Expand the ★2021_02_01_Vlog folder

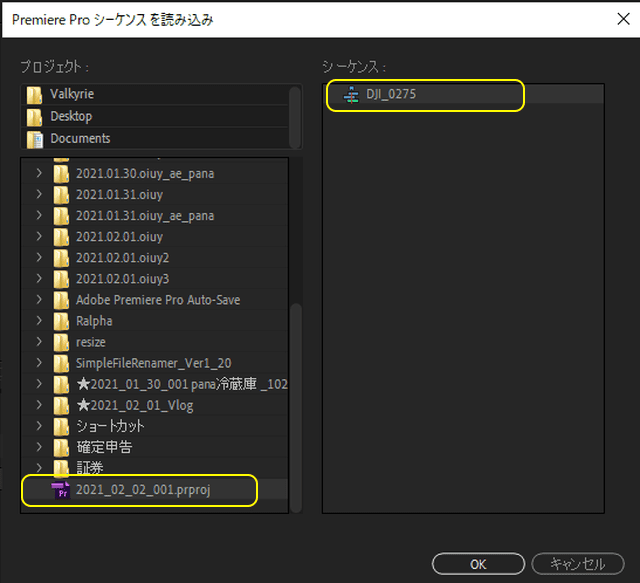tap(39, 405)
